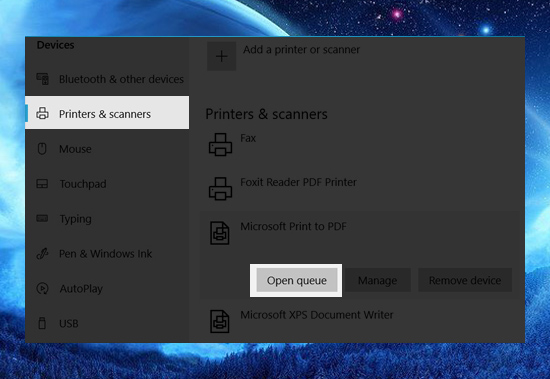The image size is (550, 379).
Task: Select Microsoft Print to PDF name
Action: tap(293, 226)
